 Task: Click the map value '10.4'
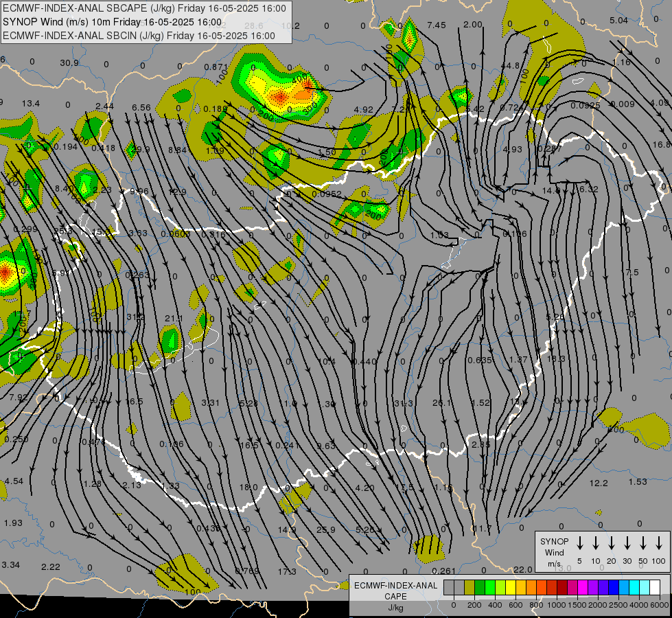(327, 362)
